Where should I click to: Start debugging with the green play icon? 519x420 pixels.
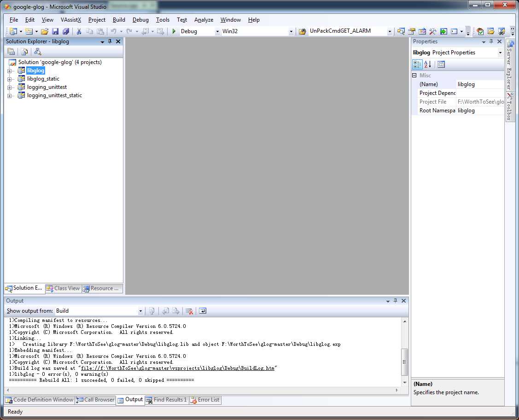point(174,31)
